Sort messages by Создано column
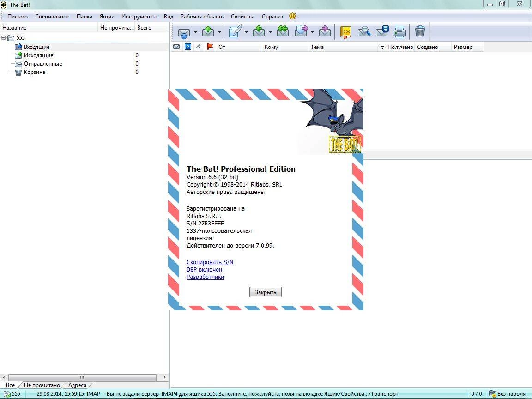Viewport: 532px width, 399px height. 433,47
